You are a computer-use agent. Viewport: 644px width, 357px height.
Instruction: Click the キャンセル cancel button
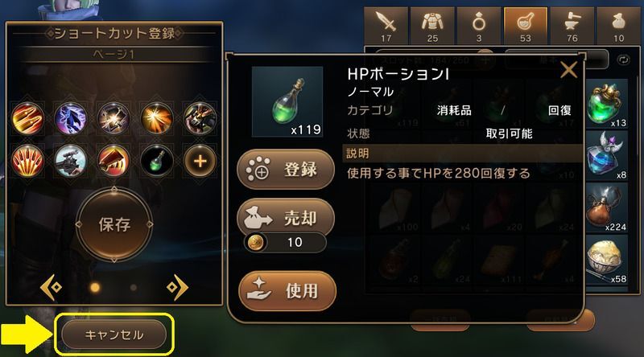click(x=114, y=334)
